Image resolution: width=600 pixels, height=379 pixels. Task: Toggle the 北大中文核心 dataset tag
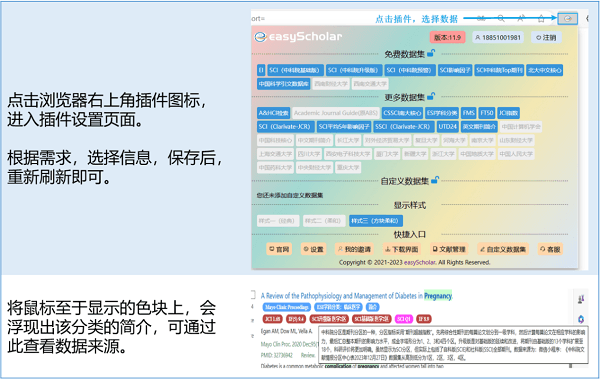point(545,70)
